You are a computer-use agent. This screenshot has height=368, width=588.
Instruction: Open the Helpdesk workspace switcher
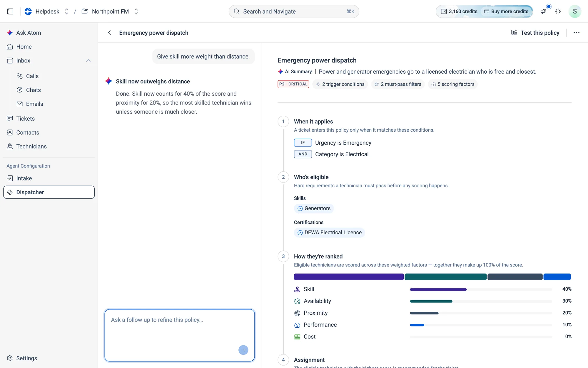tap(66, 11)
